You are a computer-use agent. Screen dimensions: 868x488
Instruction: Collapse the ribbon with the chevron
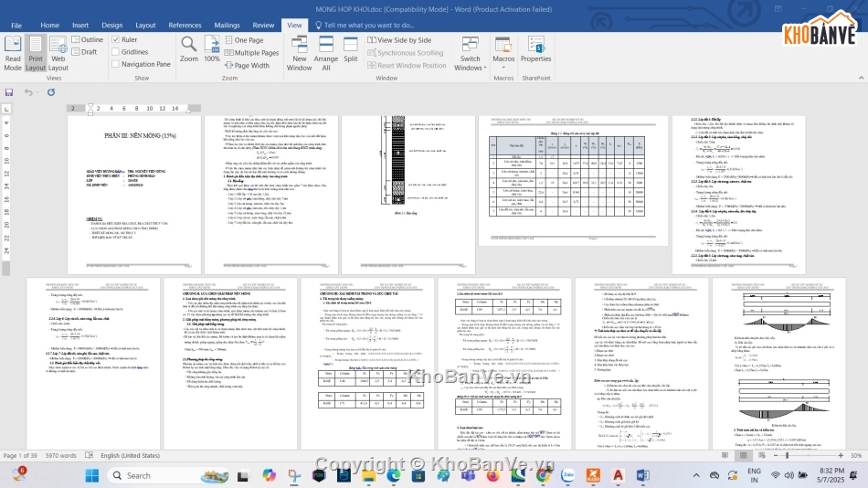[x=861, y=78]
